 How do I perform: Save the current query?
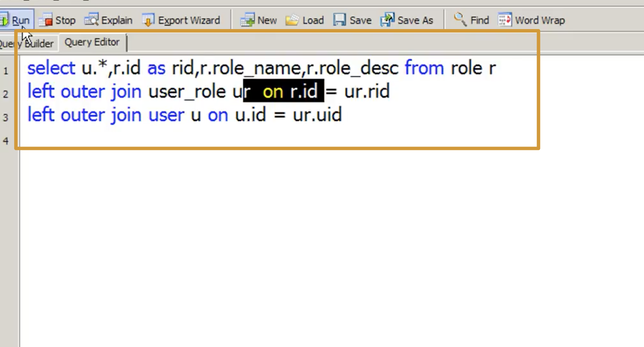click(352, 20)
